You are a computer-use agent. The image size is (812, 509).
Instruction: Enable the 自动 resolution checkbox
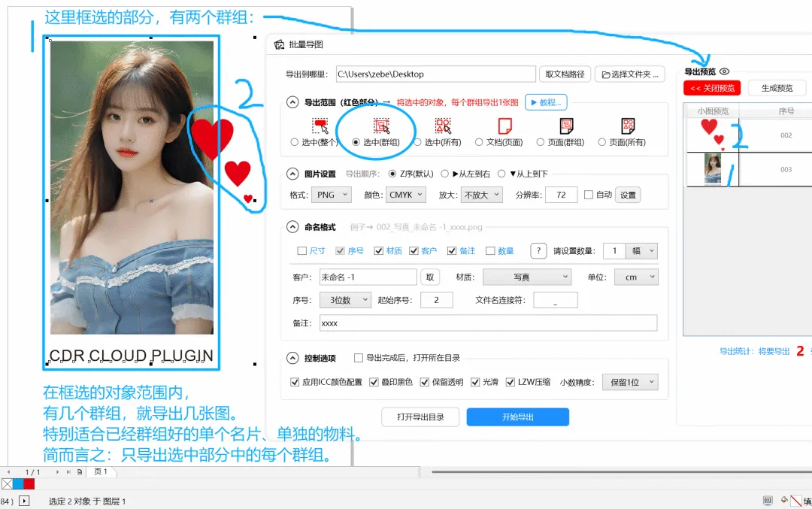pyautogui.click(x=588, y=195)
